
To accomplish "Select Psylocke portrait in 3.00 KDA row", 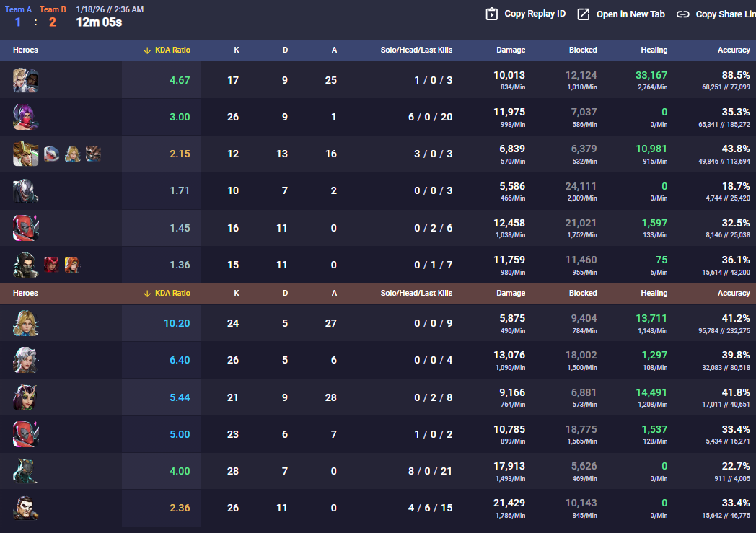I will pos(25,117).
